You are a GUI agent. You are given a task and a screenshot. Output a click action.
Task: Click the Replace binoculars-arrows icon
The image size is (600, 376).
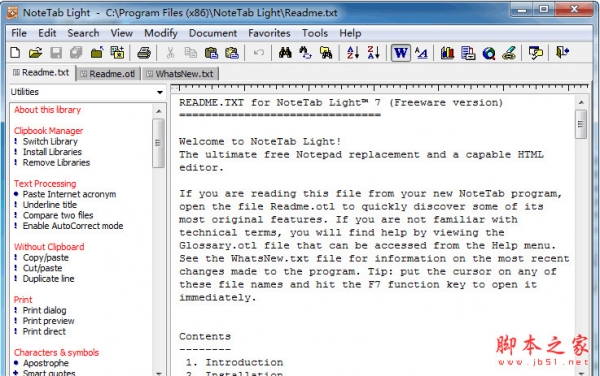point(305,52)
